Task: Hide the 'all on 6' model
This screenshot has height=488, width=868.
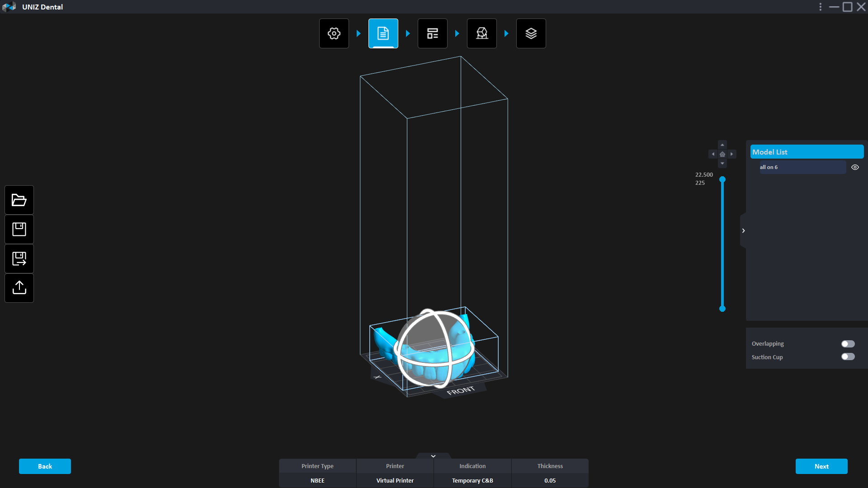Action: point(855,167)
